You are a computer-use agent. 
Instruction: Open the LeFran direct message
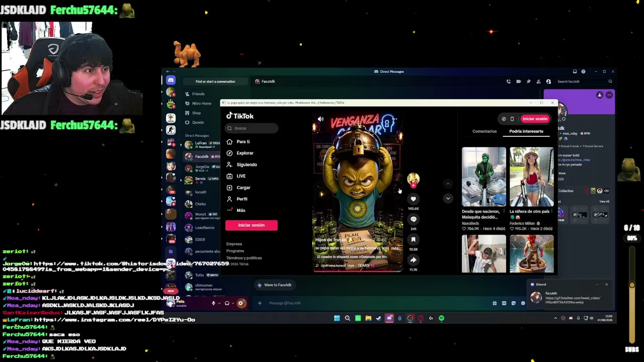(x=201, y=144)
